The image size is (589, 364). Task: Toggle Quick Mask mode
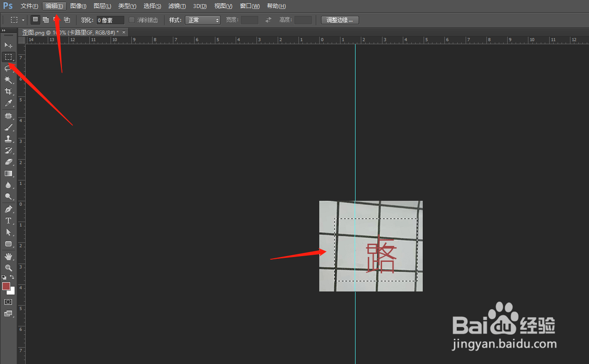tap(8, 302)
